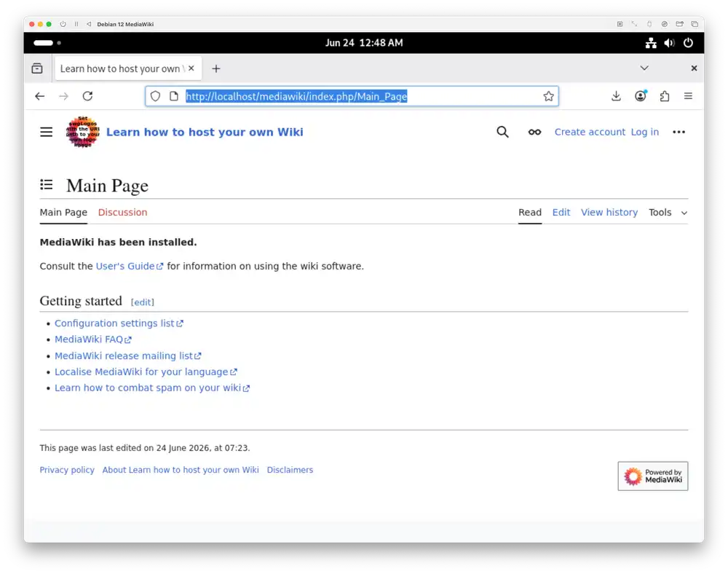Image resolution: width=728 pixels, height=574 pixels.
Task: Select the Read tab
Action: pyautogui.click(x=530, y=212)
